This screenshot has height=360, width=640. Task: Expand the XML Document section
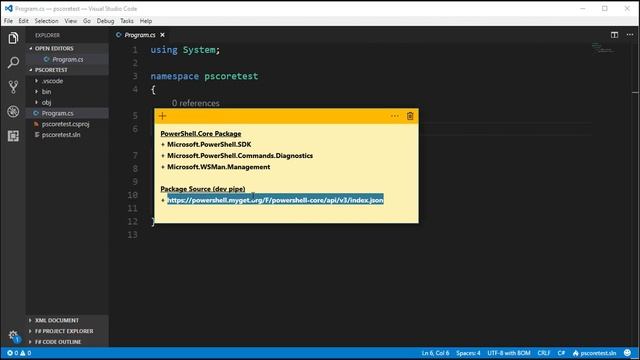[67, 320]
